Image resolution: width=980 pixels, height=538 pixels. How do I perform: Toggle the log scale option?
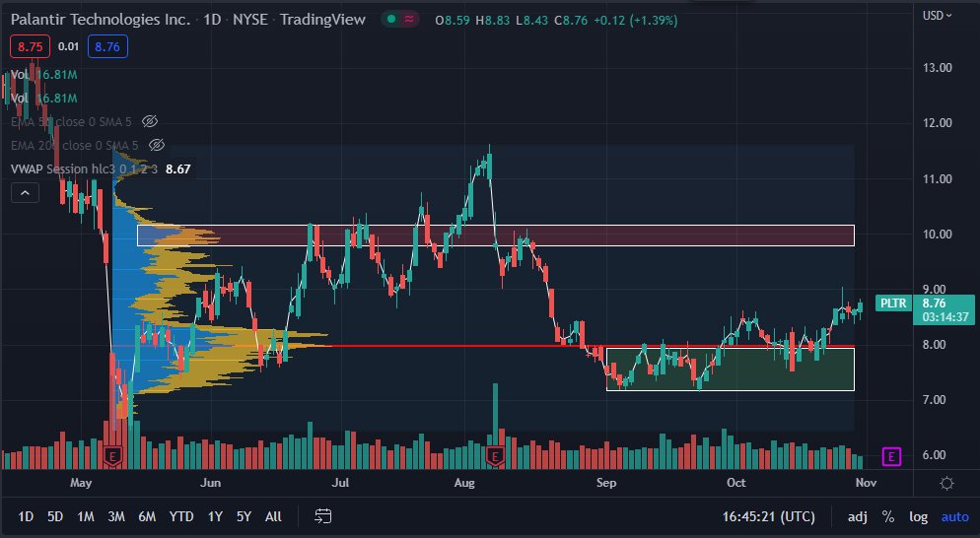click(x=918, y=516)
